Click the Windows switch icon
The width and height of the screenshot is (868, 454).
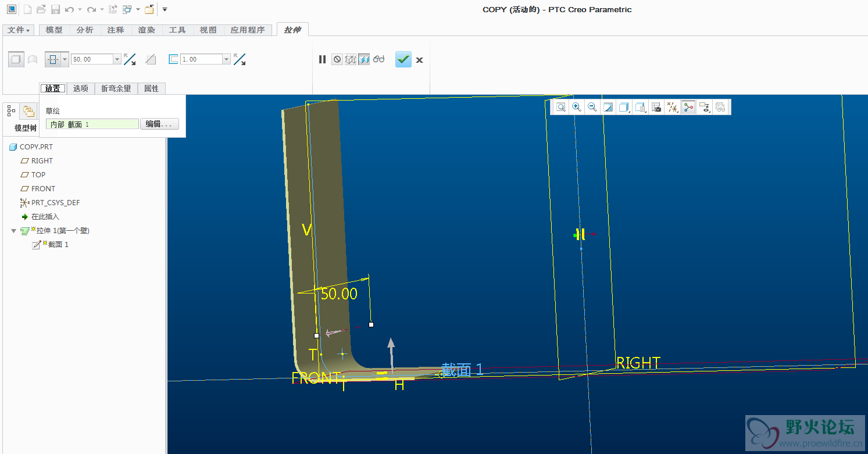[x=127, y=9]
